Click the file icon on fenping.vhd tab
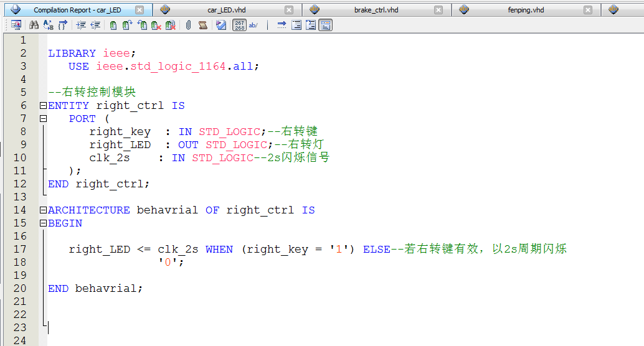 (464, 9)
